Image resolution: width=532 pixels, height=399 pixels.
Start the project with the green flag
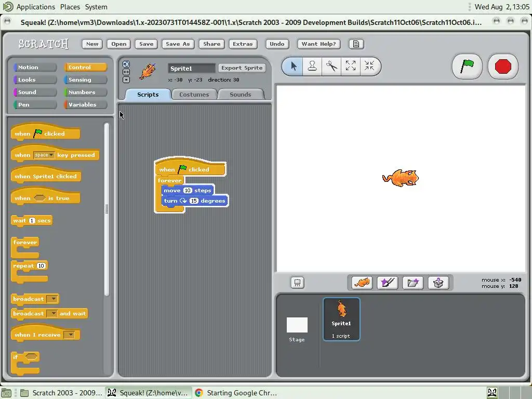tap(467, 66)
